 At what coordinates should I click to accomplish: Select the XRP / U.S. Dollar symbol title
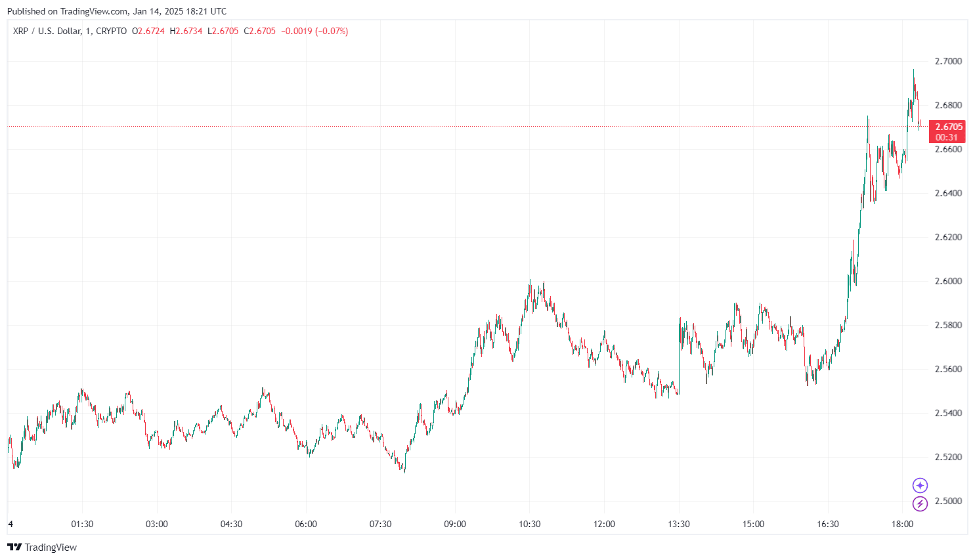(47, 31)
